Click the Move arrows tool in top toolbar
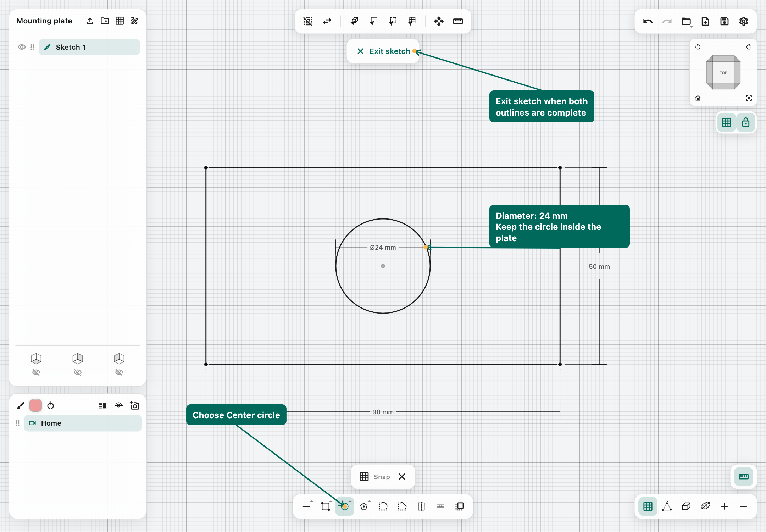This screenshot has width=766, height=532. click(x=439, y=21)
